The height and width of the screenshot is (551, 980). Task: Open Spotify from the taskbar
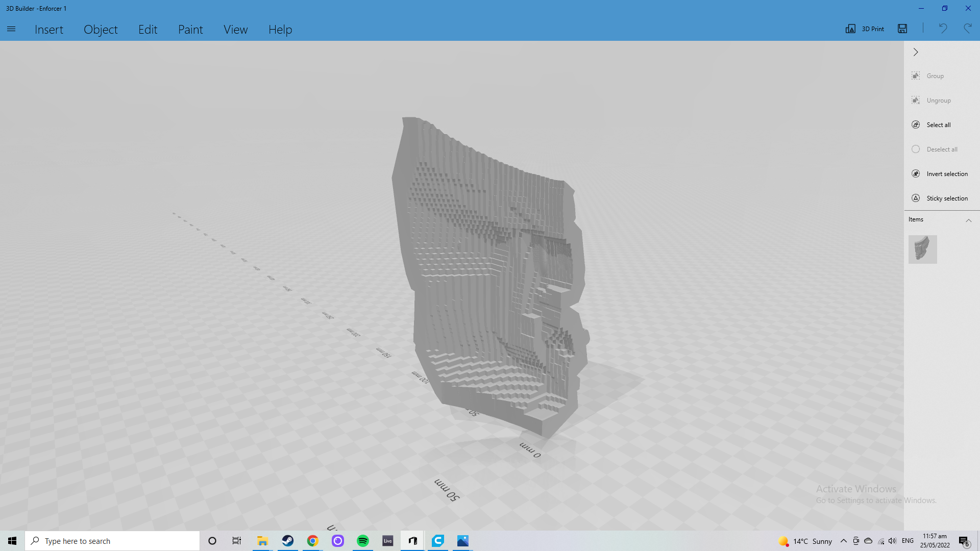click(x=363, y=541)
